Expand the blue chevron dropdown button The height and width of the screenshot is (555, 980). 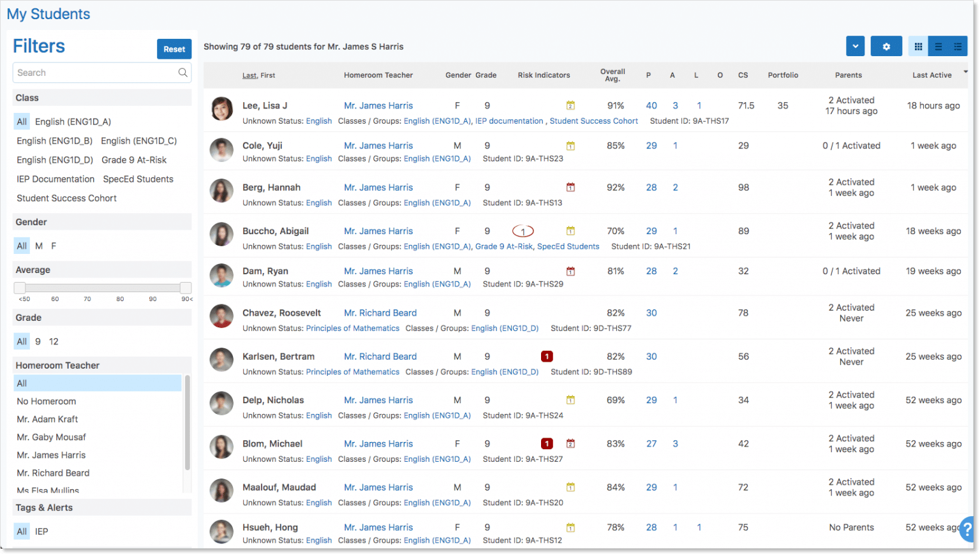855,47
